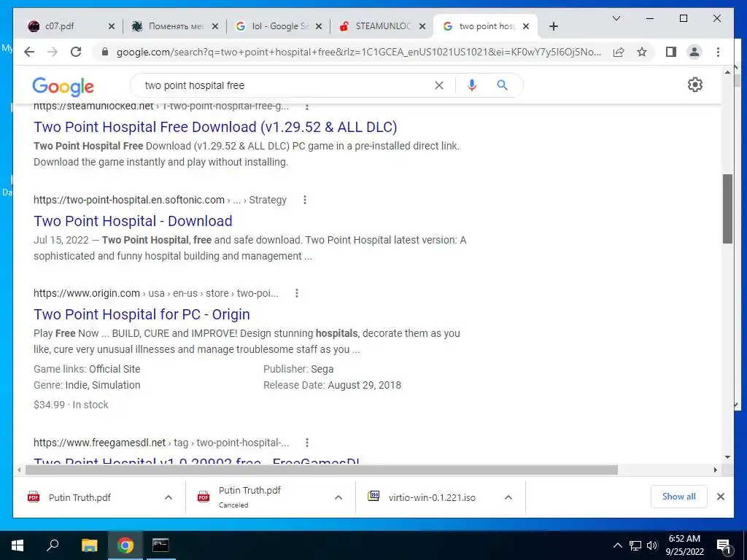
Task: Click Chrome icon in taskbar
Action: (125, 545)
